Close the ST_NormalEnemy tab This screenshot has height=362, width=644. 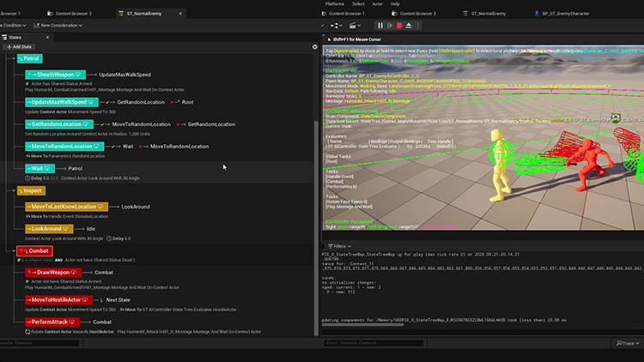(x=180, y=14)
